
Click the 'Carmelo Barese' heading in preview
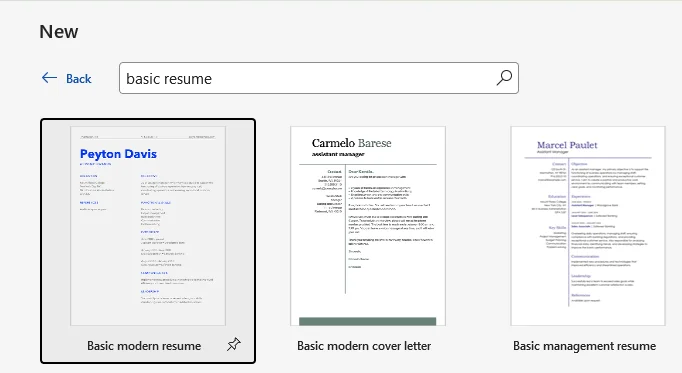(351, 143)
